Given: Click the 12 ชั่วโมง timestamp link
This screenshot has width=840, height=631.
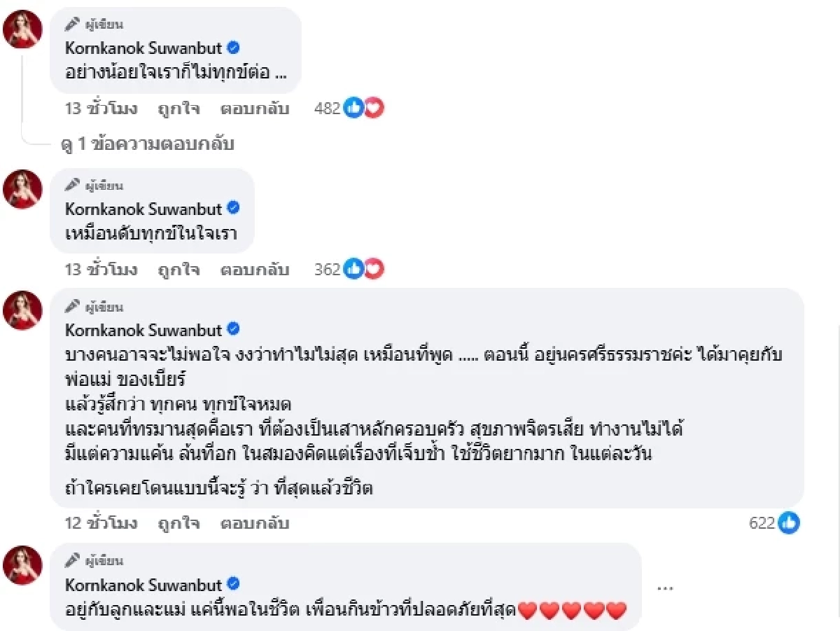Looking at the screenshot, I should click(100, 523).
